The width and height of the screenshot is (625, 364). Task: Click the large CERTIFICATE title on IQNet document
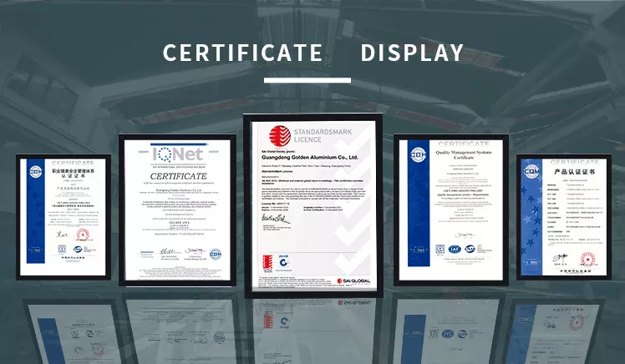click(x=176, y=175)
